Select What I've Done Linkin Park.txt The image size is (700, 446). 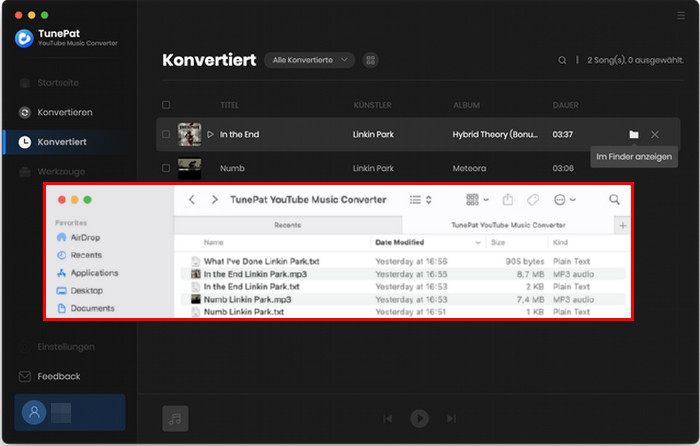tap(402, 261)
